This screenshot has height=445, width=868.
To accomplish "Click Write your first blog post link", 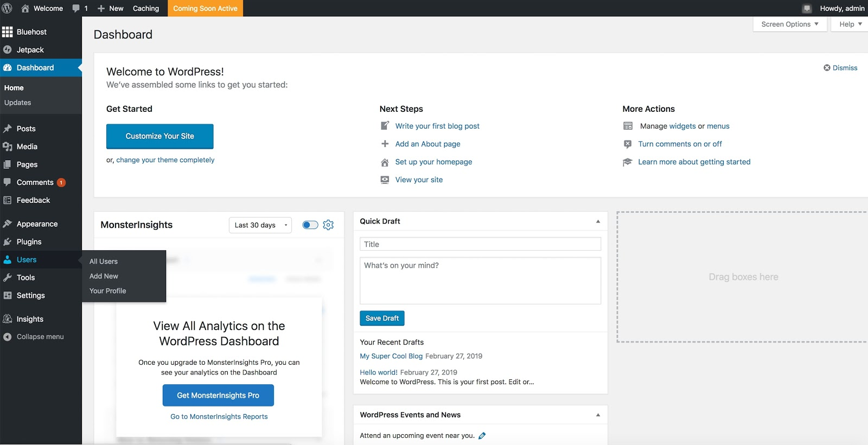I will pos(437,126).
